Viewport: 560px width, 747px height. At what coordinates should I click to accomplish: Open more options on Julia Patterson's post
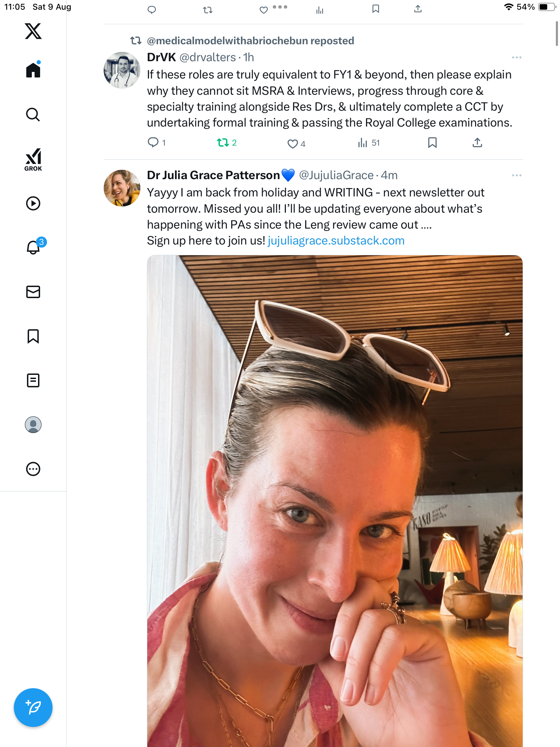pos(516,175)
